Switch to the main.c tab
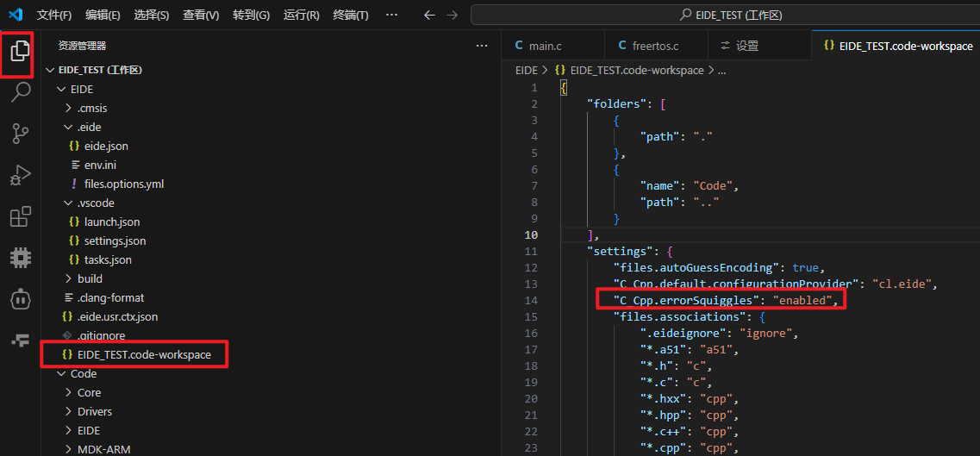Screen dimensions: 980x456 tap(545, 46)
